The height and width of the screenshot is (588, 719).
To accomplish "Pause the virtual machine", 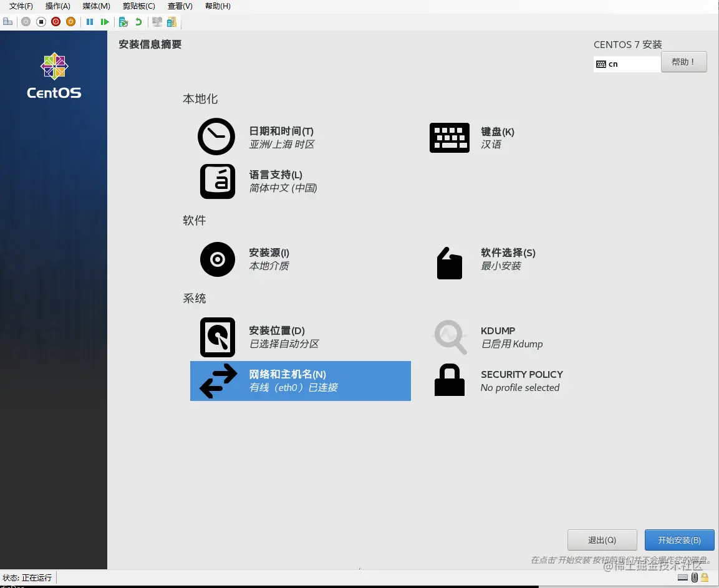I will coord(90,22).
